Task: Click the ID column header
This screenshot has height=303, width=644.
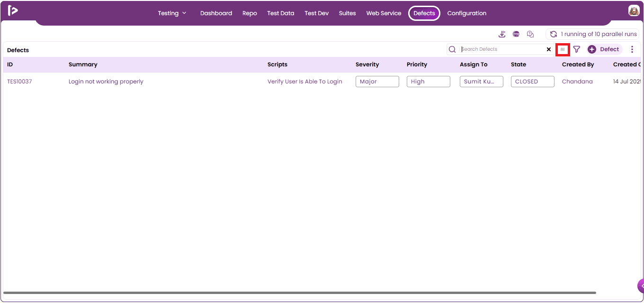Action: (10, 64)
